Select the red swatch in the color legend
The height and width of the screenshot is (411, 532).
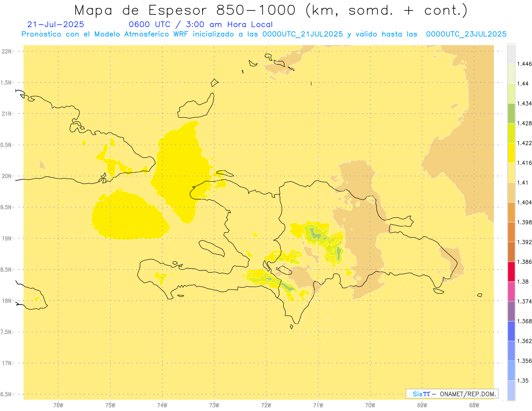tap(511, 271)
